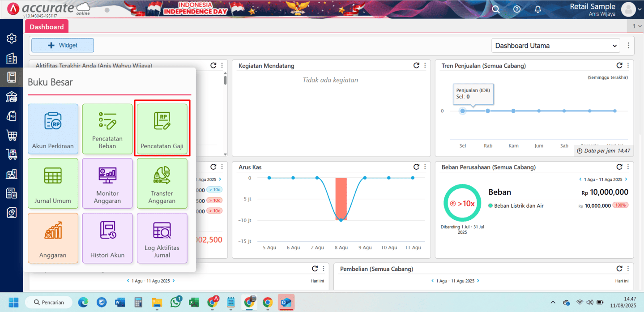644x312 pixels.
Task: Switch to the Dashboard tab
Action: click(47, 27)
